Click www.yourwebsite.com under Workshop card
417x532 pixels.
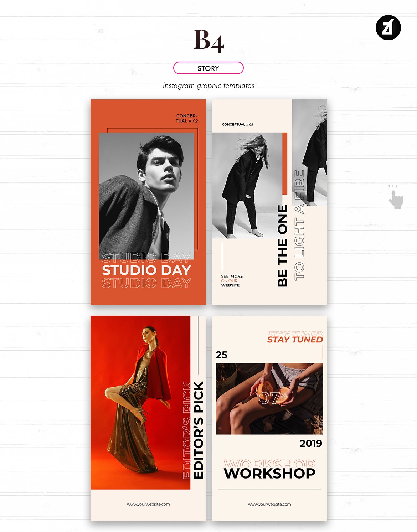pos(269,504)
